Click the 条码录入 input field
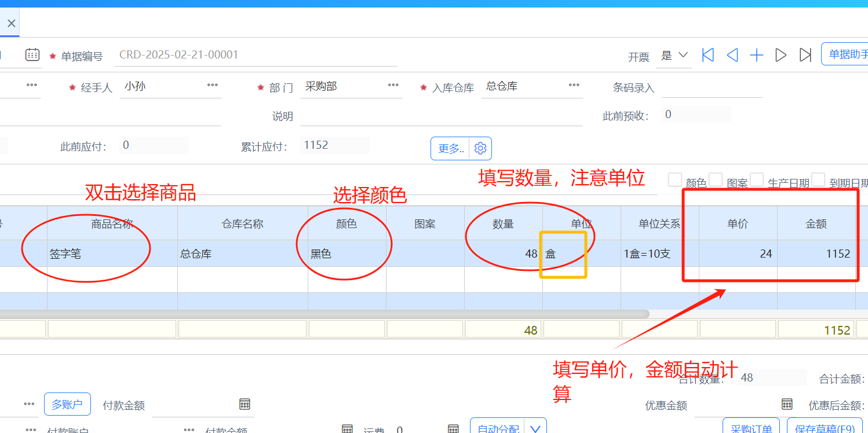 click(712, 88)
